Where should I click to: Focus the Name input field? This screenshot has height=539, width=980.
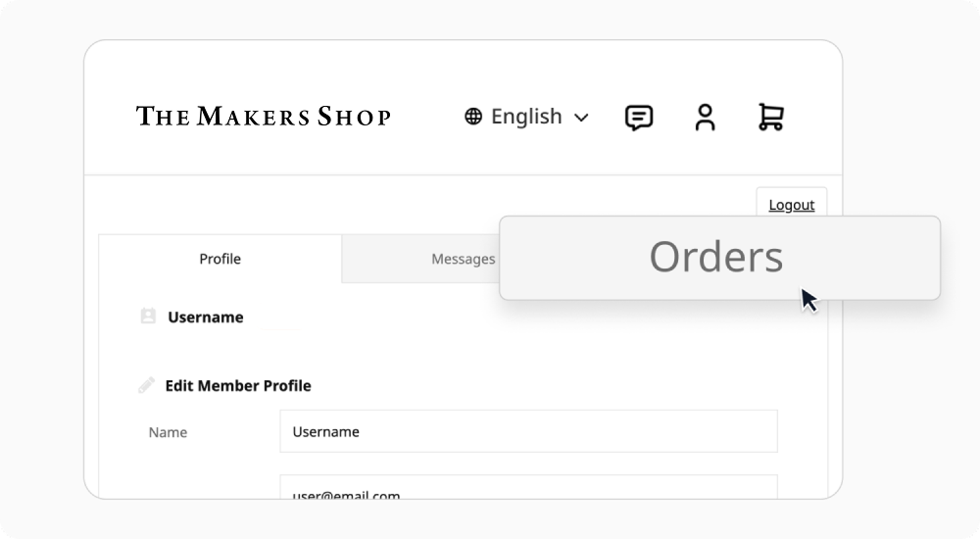[528, 431]
